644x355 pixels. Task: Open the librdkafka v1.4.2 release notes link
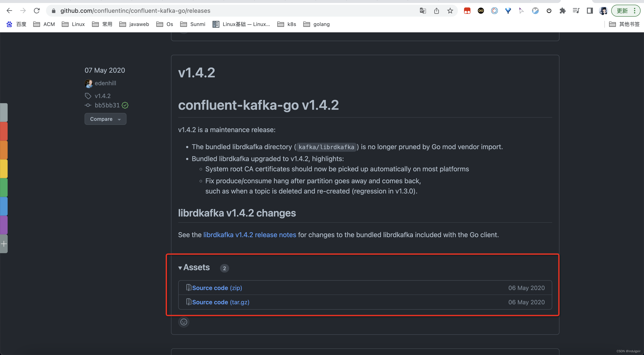pyautogui.click(x=250, y=235)
